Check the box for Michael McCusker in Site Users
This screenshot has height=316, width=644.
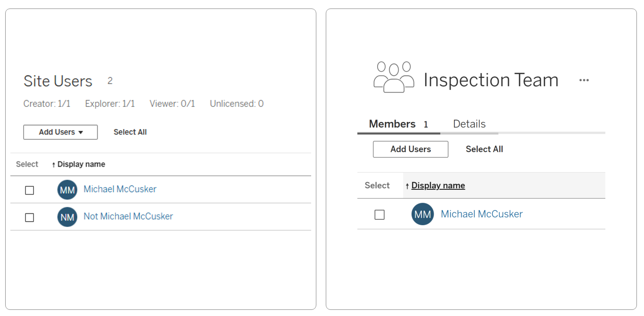[30, 190]
